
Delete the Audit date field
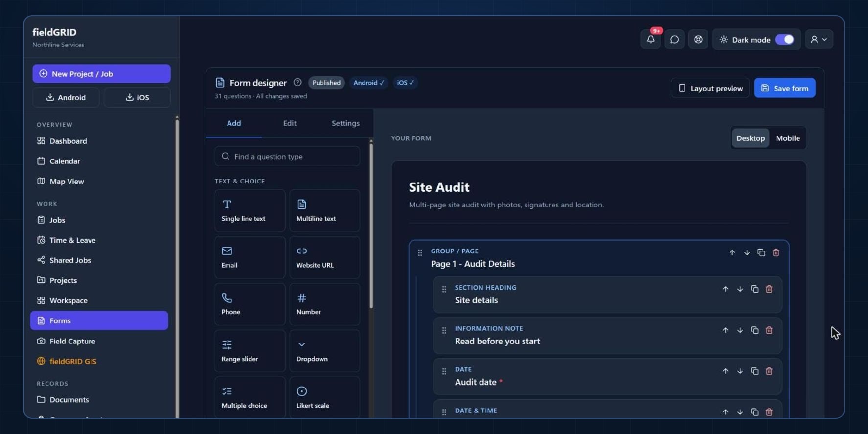[769, 371]
